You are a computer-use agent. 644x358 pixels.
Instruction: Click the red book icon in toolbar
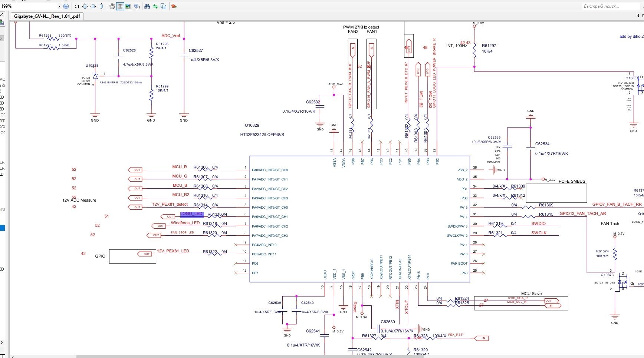tap(174, 6)
